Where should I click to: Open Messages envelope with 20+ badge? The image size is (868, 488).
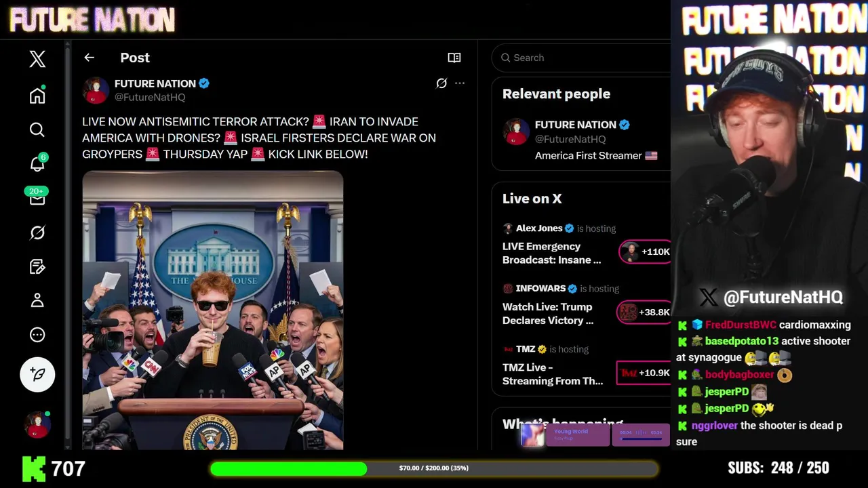(37, 197)
